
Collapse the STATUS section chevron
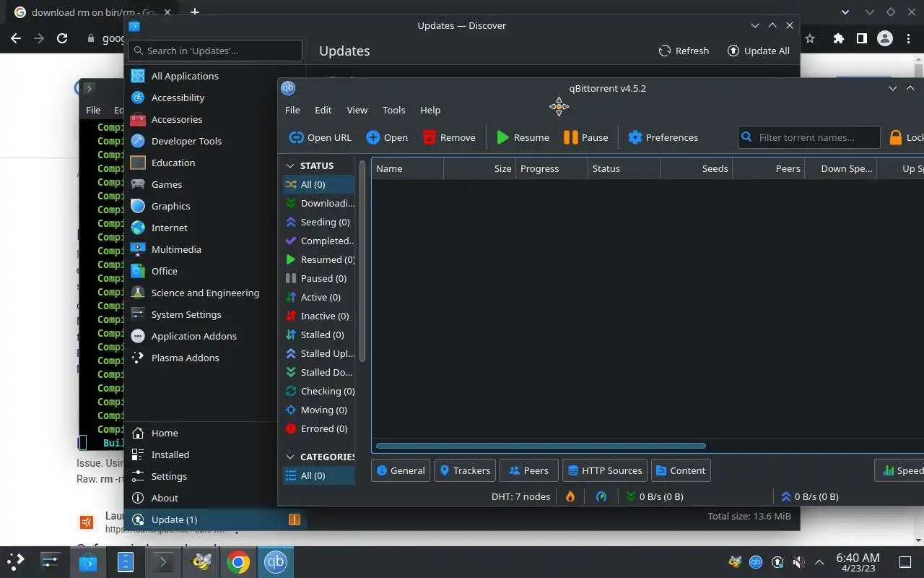click(290, 165)
